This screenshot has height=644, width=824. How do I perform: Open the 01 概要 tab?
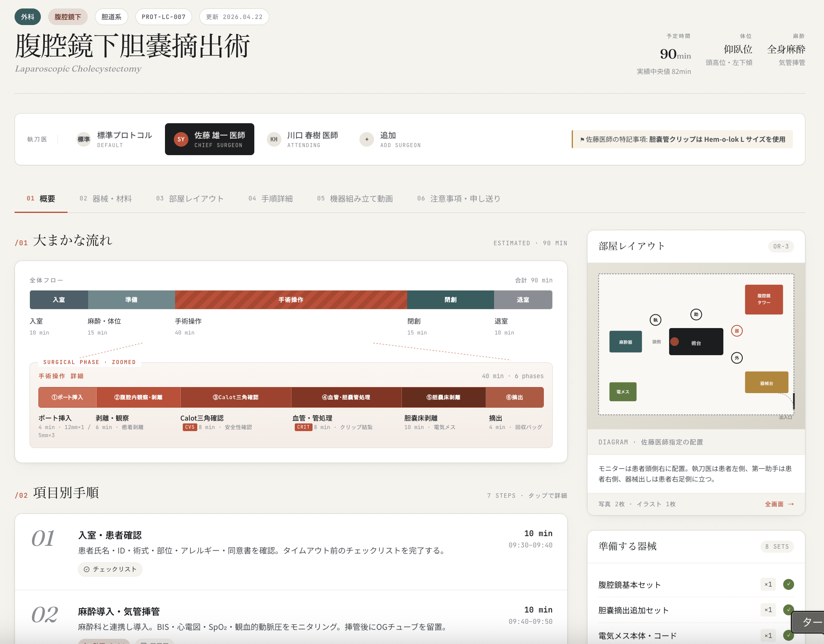coord(41,198)
